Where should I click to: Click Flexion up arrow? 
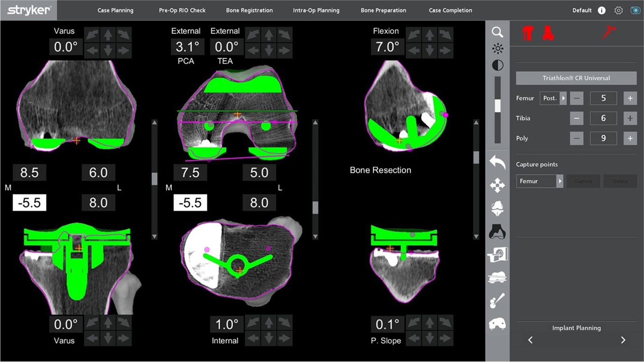pyautogui.click(x=430, y=35)
